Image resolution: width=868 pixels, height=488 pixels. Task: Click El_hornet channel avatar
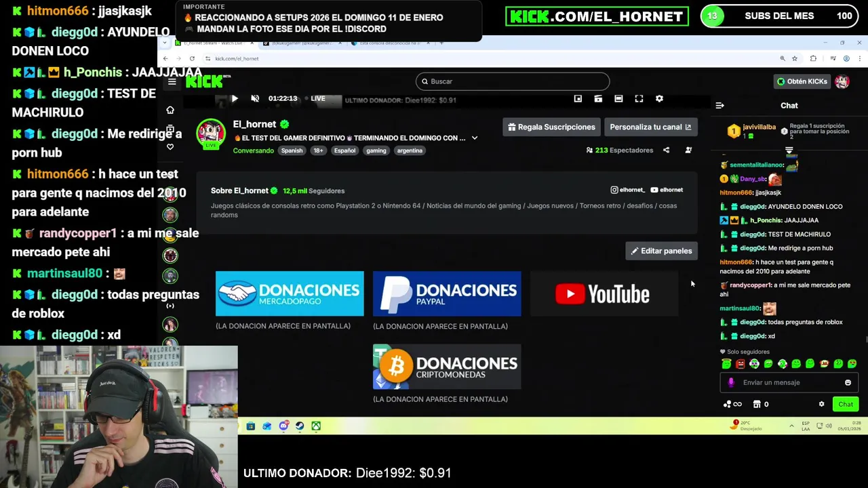click(x=211, y=134)
